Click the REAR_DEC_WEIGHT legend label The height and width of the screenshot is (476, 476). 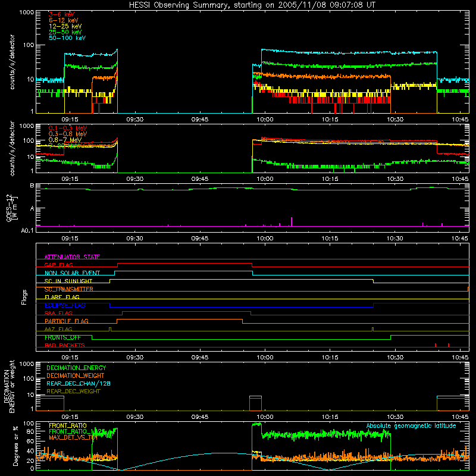tap(73, 392)
